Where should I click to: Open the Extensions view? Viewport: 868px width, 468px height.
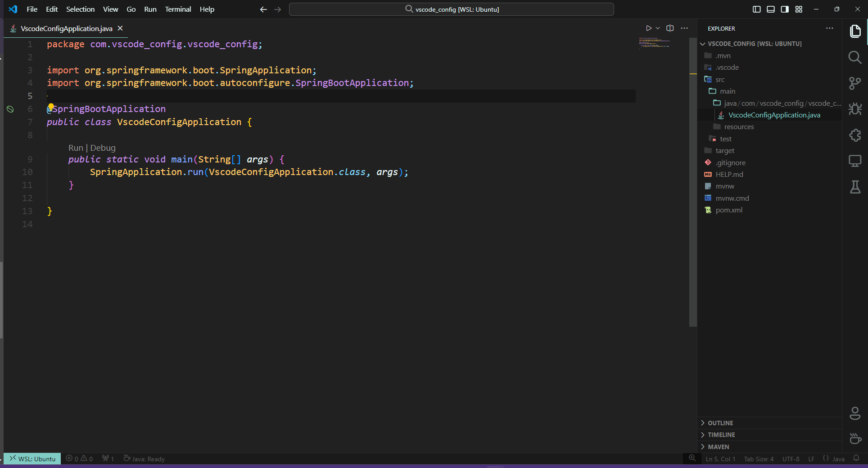tap(854, 135)
